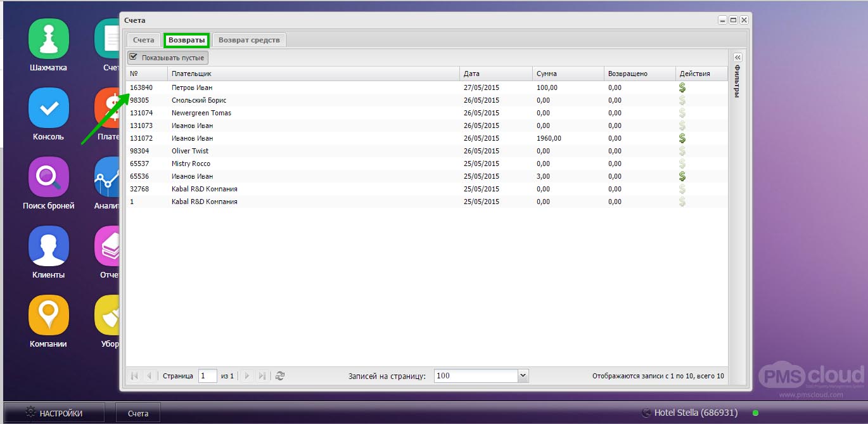Switch to the Возвраты tab
Screen dimensions: 868x424
187,40
